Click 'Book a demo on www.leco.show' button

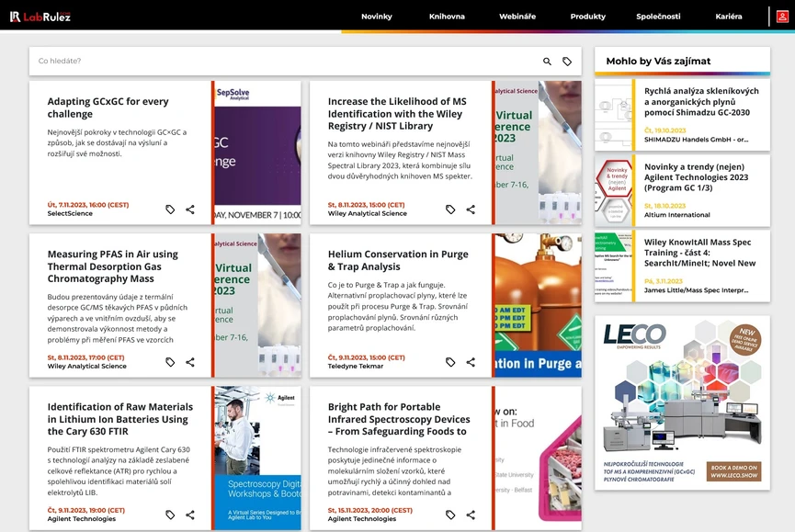(733, 471)
